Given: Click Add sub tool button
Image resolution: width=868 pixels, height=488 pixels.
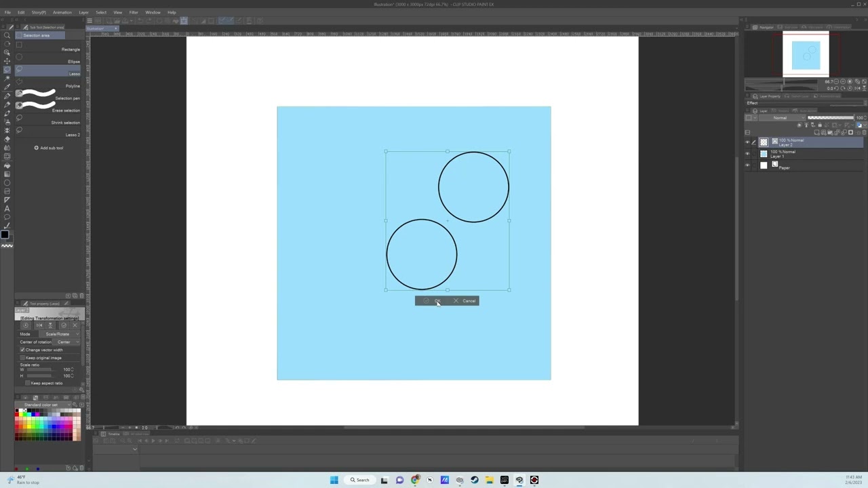Looking at the screenshot, I should [48, 148].
